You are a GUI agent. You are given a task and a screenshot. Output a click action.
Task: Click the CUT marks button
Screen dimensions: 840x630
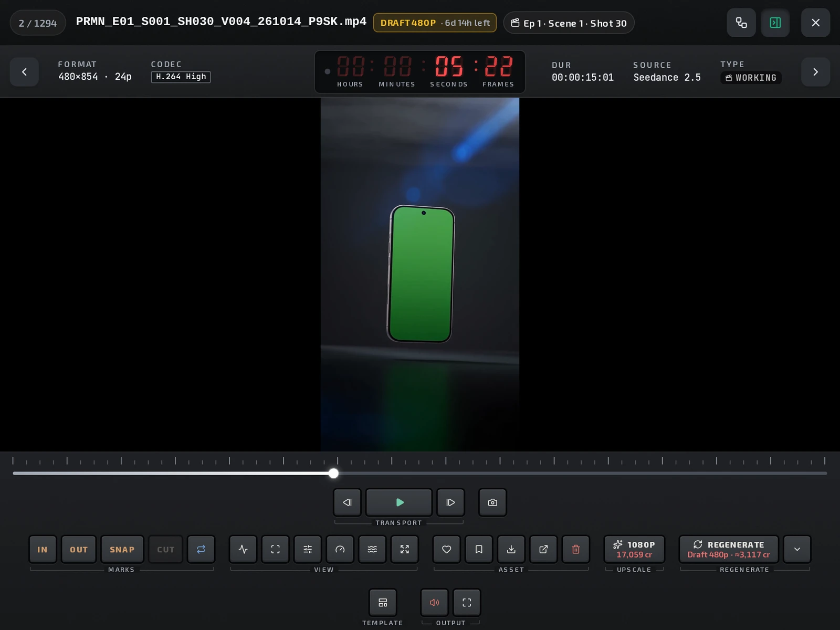tap(165, 549)
